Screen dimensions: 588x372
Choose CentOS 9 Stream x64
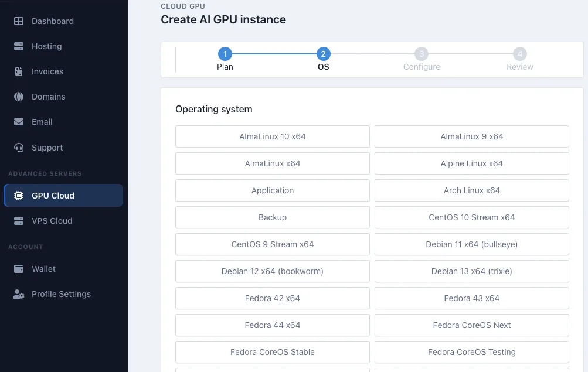pos(273,244)
